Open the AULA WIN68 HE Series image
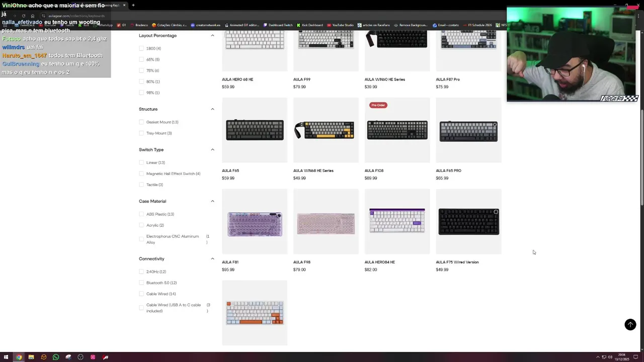 point(326,130)
